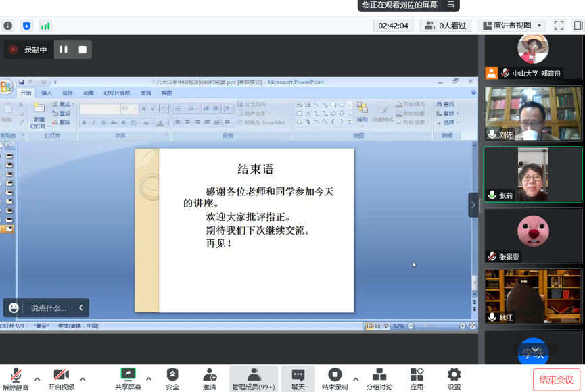
Task: Open 管理成员 participants panel
Action: pyautogui.click(x=254, y=378)
